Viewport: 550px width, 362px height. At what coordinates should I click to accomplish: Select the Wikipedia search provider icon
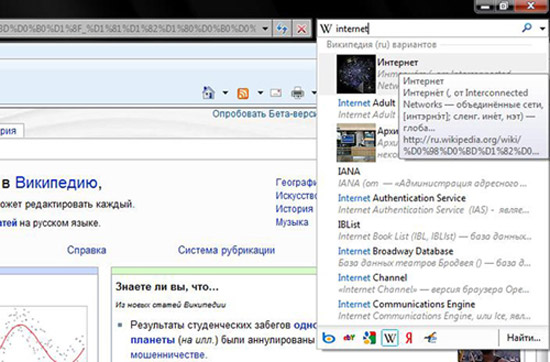pyautogui.click(x=390, y=338)
